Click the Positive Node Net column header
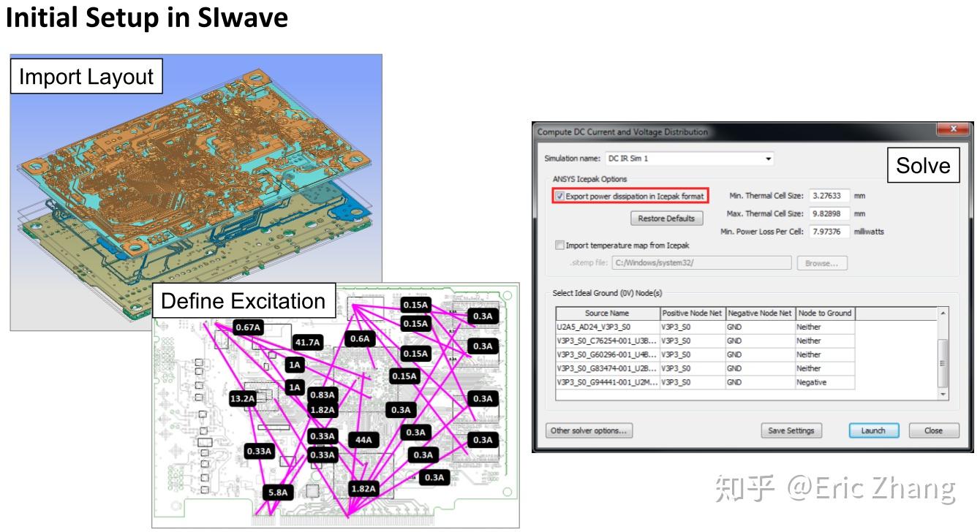The height and width of the screenshot is (532, 980). (x=693, y=313)
